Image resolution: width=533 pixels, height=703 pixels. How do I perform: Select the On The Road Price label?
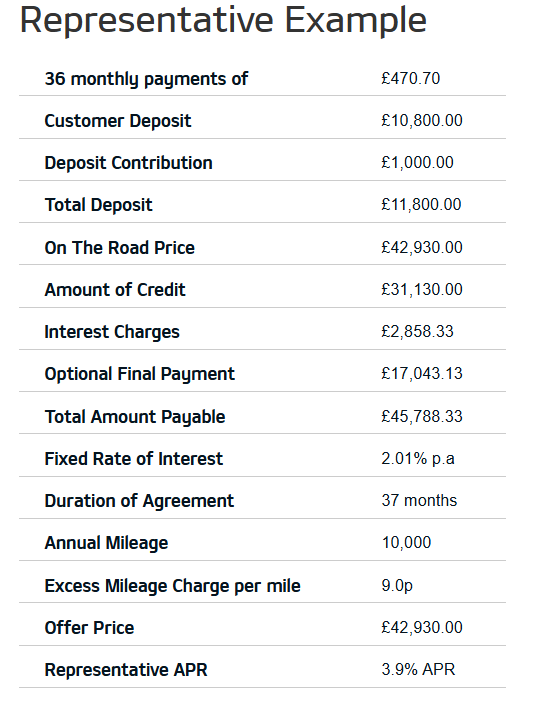click(x=120, y=247)
